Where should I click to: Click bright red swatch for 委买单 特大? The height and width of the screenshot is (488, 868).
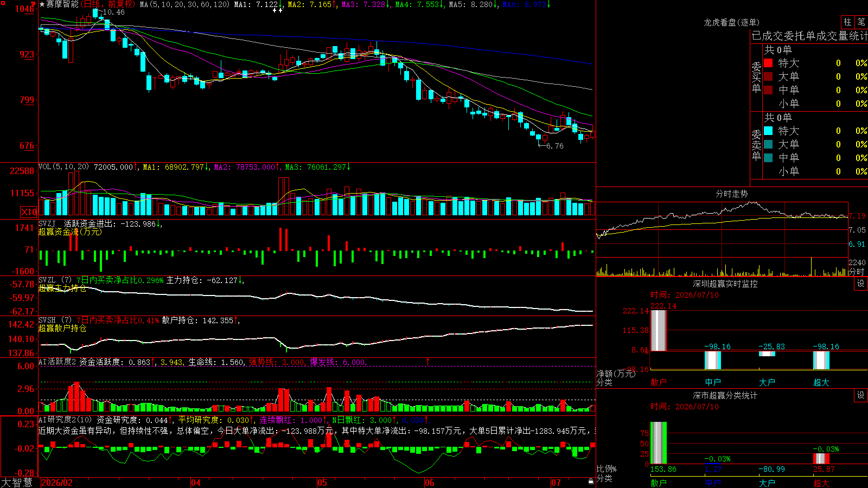pyautogui.click(x=768, y=63)
